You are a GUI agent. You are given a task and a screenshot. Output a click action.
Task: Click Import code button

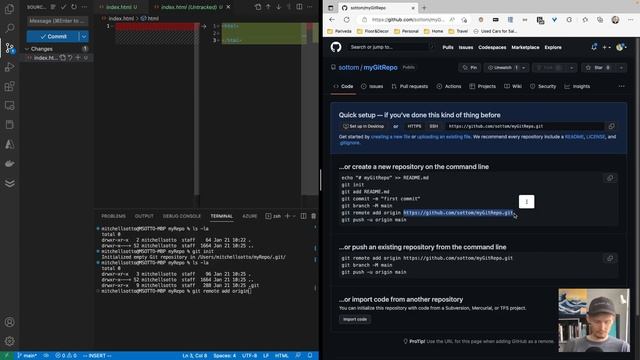pyautogui.click(x=355, y=319)
